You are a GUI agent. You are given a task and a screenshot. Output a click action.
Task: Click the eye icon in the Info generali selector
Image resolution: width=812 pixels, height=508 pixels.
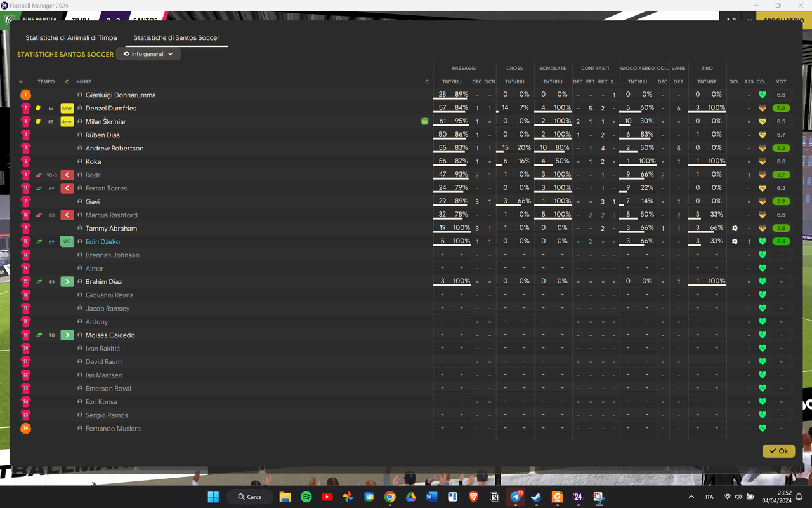pos(126,54)
